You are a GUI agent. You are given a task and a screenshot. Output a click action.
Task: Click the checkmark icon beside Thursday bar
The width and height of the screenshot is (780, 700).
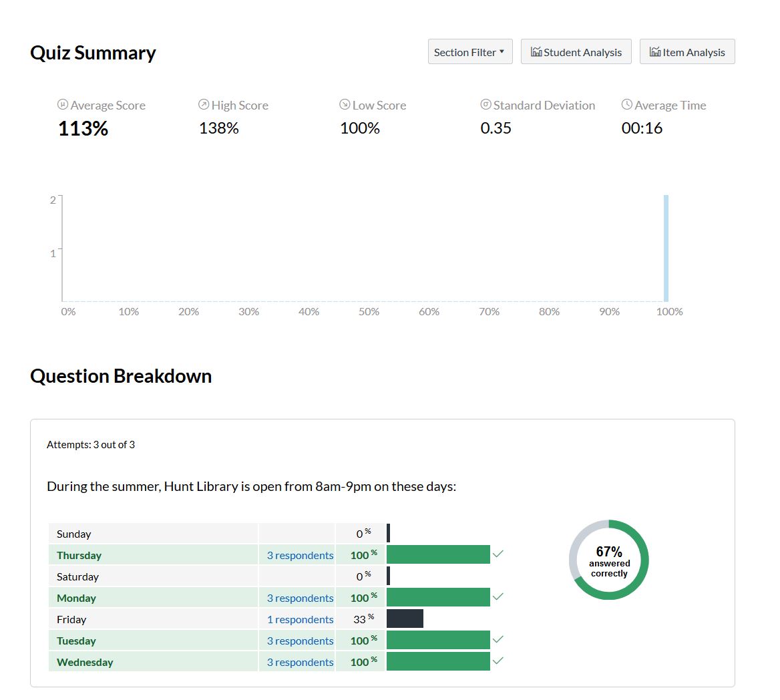(x=498, y=554)
